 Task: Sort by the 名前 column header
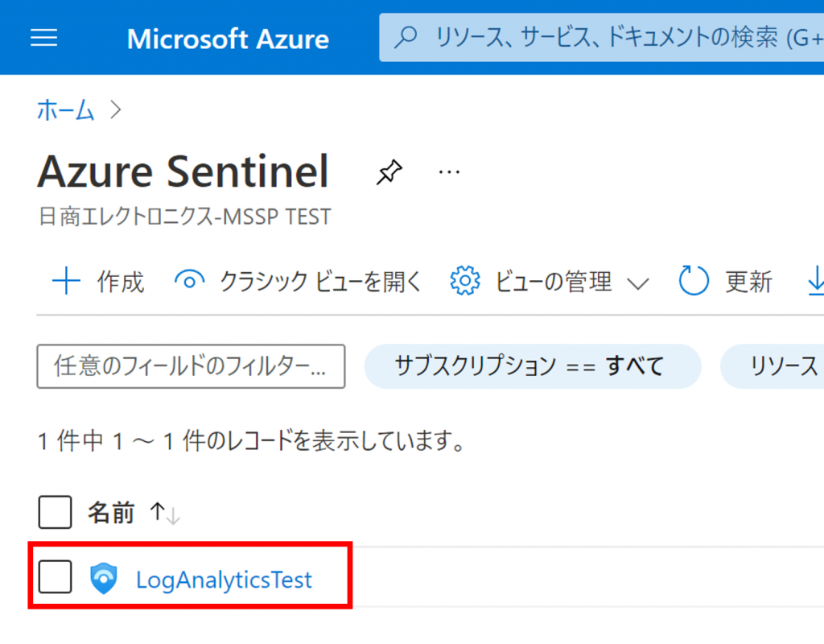point(111,512)
